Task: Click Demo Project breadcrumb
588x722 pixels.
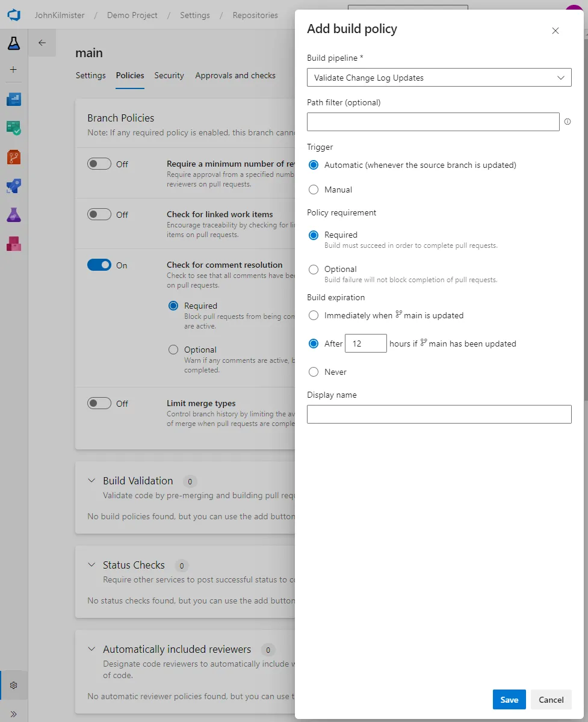Action: point(132,15)
